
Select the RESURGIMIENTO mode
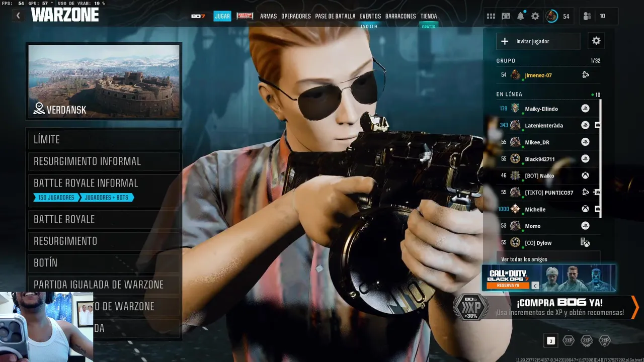coord(104,241)
